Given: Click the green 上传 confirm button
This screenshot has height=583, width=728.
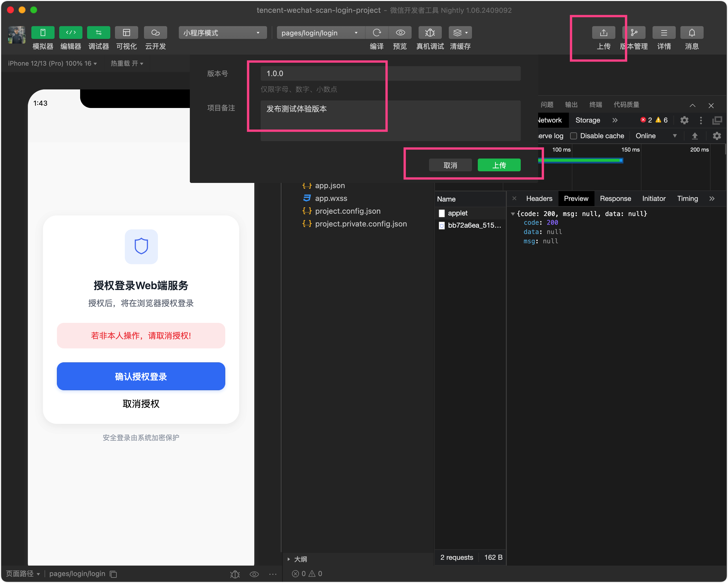Looking at the screenshot, I should click(499, 165).
